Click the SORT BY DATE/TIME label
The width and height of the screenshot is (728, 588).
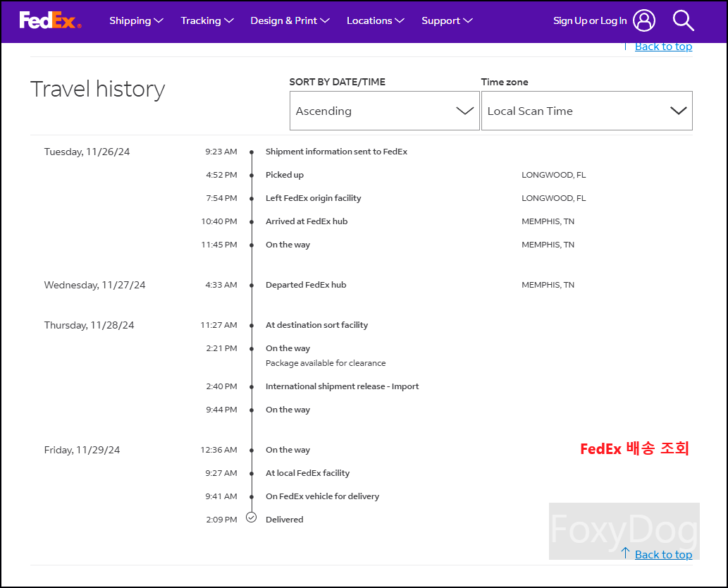tap(337, 82)
